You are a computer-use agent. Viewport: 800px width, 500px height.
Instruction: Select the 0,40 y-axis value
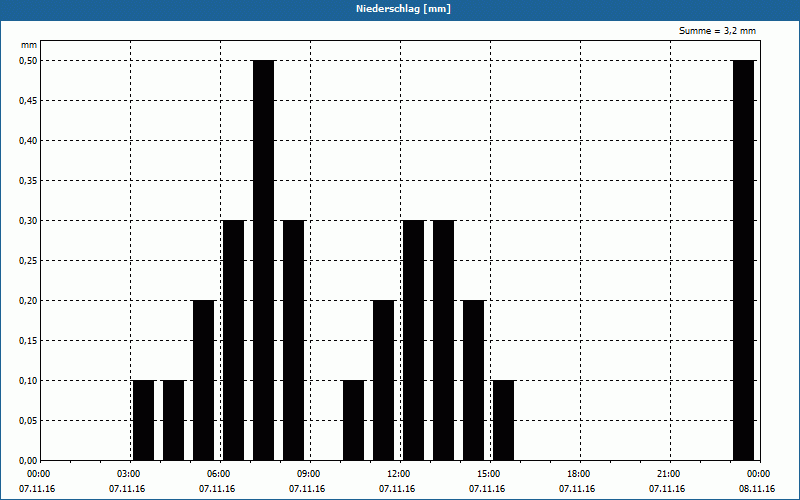[x=28, y=141]
